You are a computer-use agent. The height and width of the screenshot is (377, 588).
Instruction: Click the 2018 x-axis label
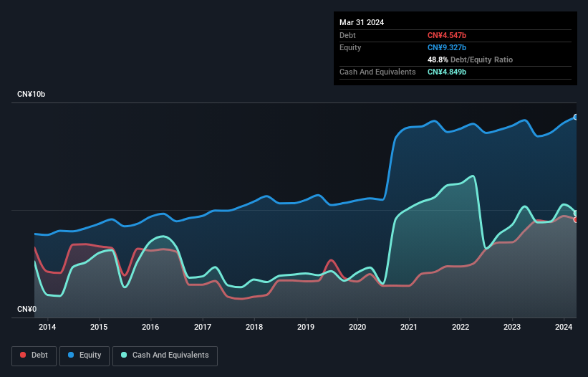pyautogui.click(x=254, y=327)
